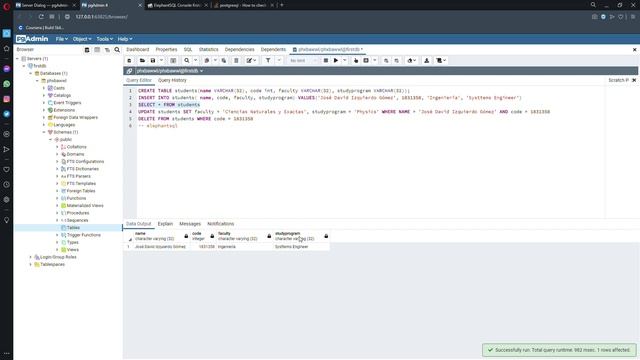The height and width of the screenshot is (360, 640).
Task: Switch to the Statistics tab
Action: coord(209,49)
